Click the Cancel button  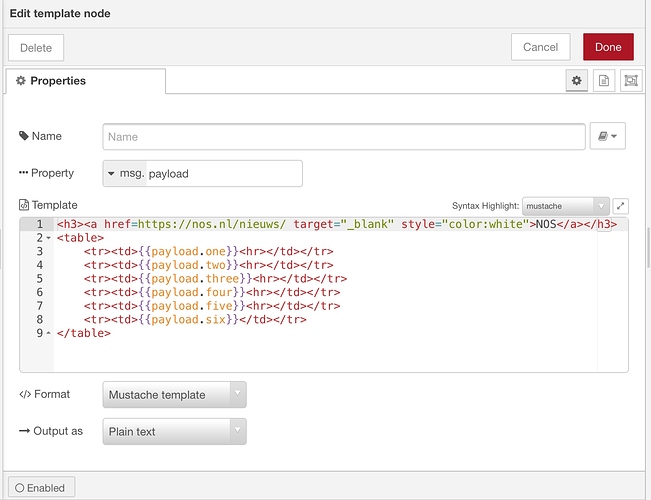pyautogui.click(x=540, y=46)
